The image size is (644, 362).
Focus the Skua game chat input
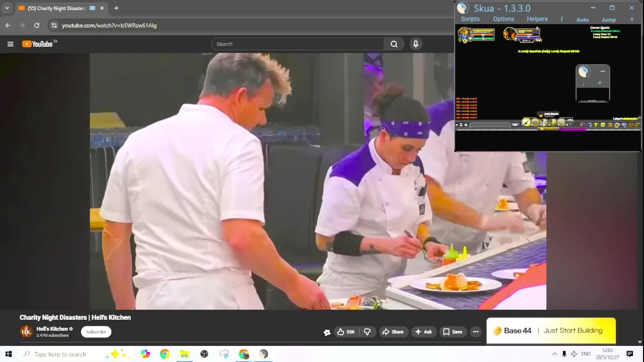point(490,125)
